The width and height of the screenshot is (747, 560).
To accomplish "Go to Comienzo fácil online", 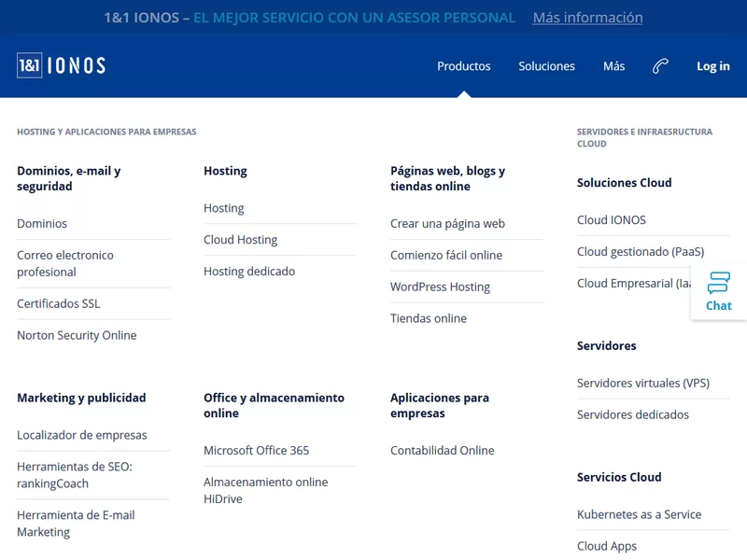I will point(446,255).
